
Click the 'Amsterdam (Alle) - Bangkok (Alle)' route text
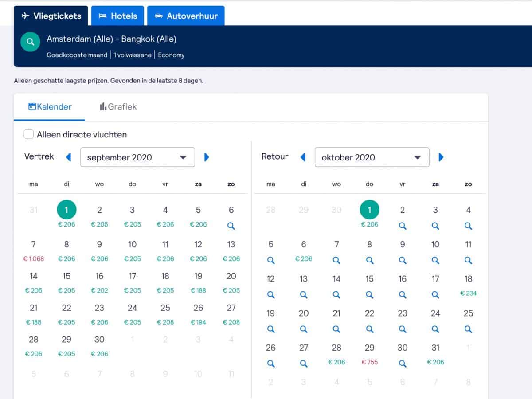pos(111,39)
